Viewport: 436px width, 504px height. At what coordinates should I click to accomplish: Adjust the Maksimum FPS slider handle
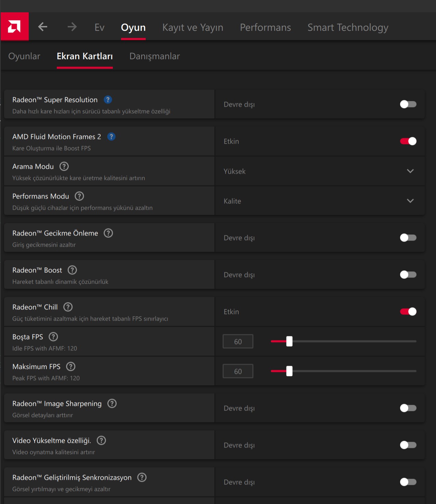click(289, 371)
